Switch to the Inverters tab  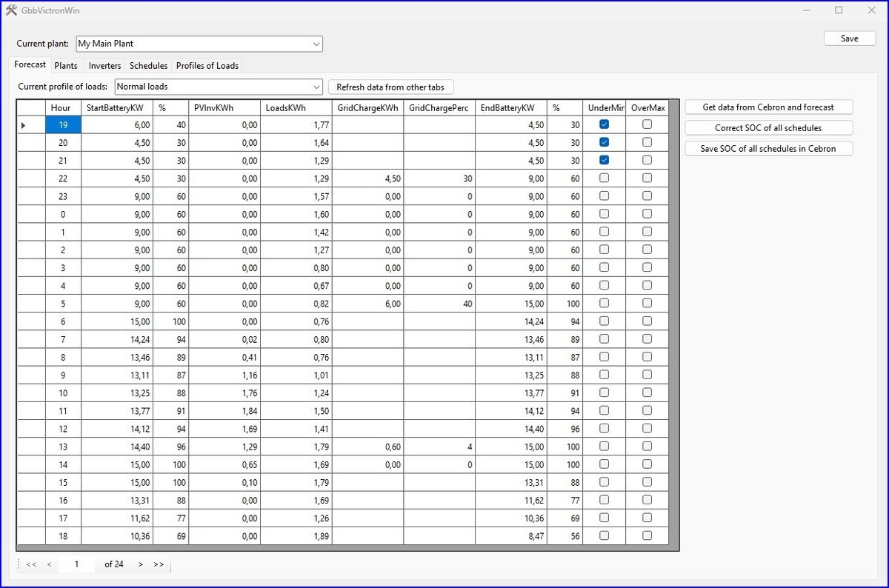pos(104,66)
